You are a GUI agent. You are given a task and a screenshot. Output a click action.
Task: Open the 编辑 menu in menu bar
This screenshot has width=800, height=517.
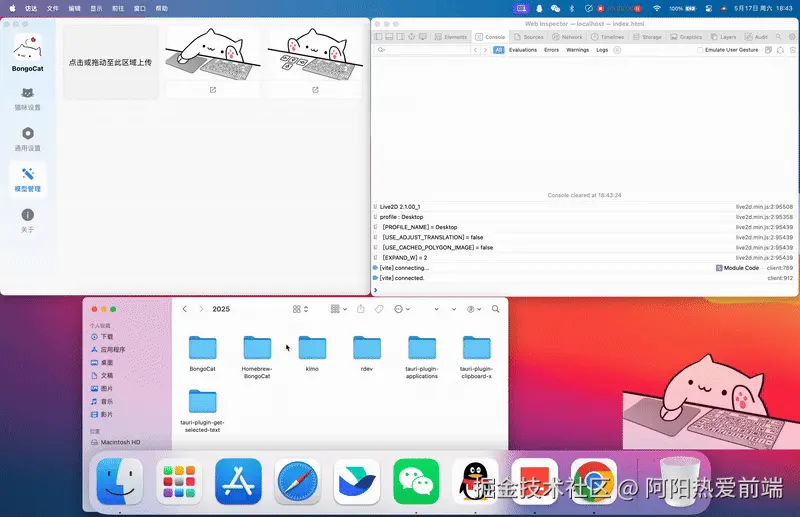pos(74,8)
